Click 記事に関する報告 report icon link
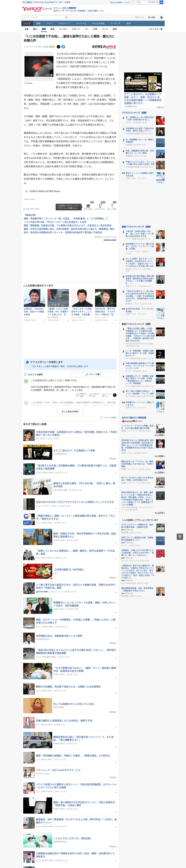The width and height of the screenshot is (186, 868). coord(32,209)
